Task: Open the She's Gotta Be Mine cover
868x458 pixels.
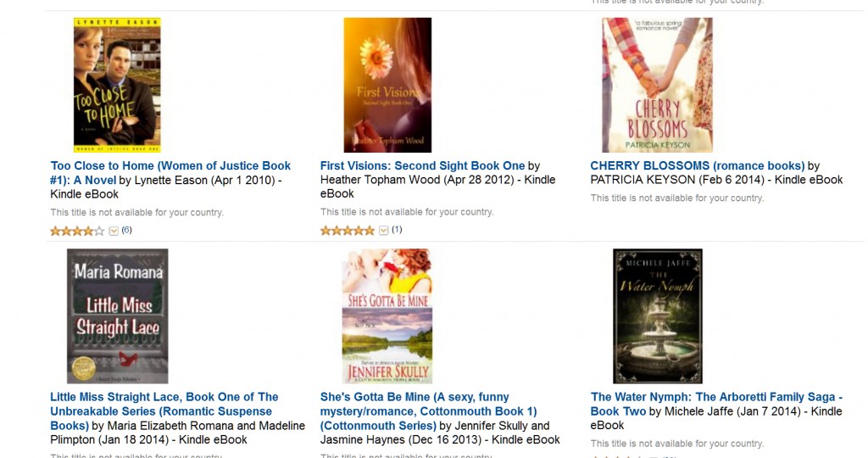Action: [387, 316]
